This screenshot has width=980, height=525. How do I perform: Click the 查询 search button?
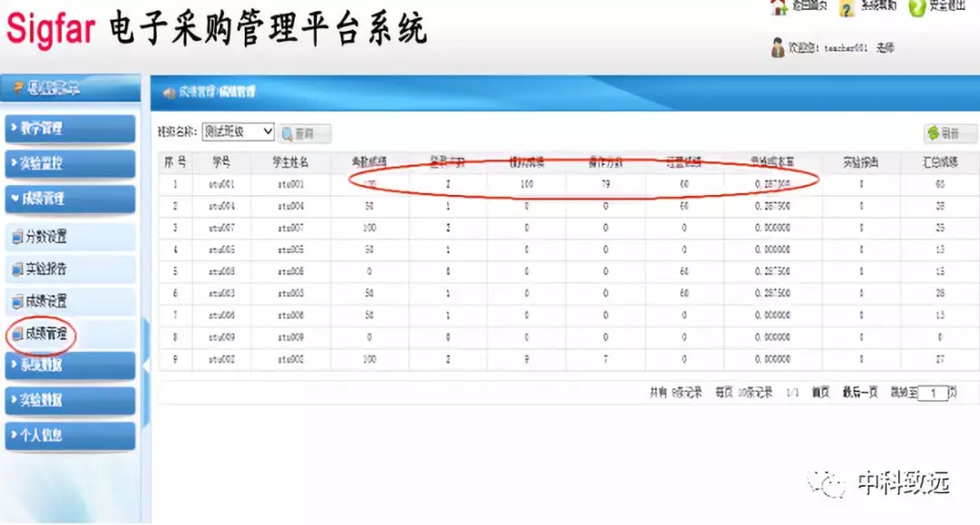(305, 133)
